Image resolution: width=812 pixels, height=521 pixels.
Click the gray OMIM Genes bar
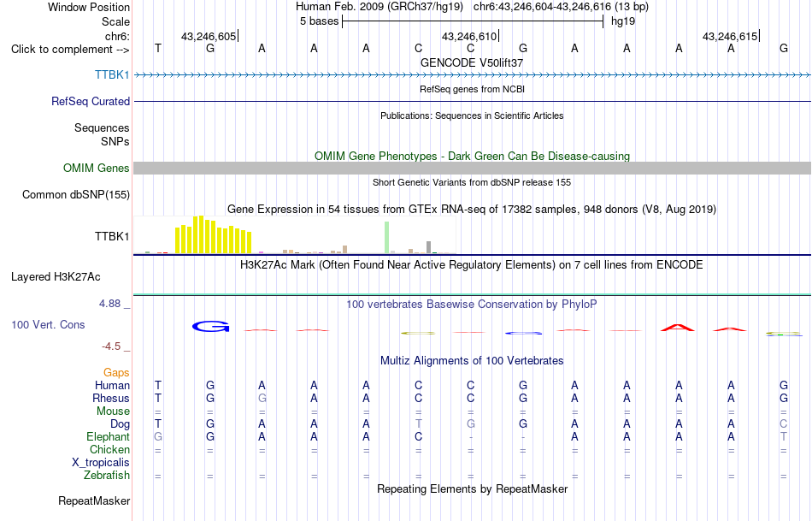[x=473, y=168]
